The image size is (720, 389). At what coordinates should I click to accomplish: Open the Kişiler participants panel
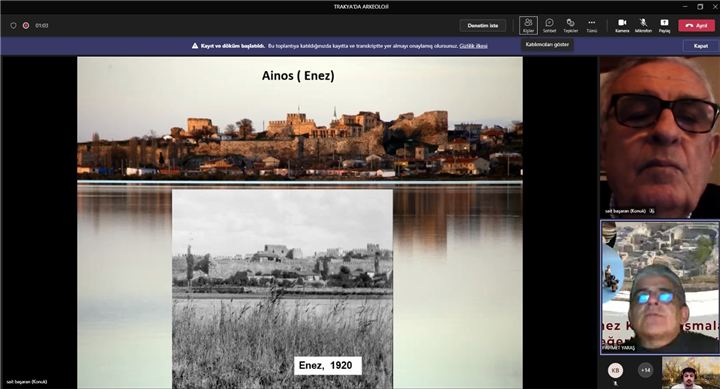click(x=528, y=25)
